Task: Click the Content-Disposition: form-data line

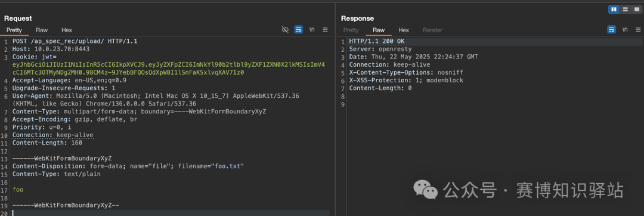Action: point(128,166)
